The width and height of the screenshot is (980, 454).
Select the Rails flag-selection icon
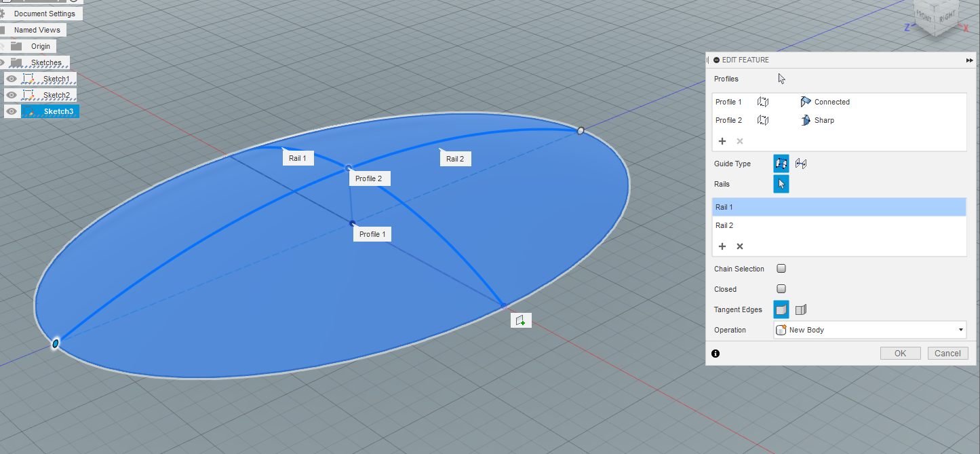point(781,183)
